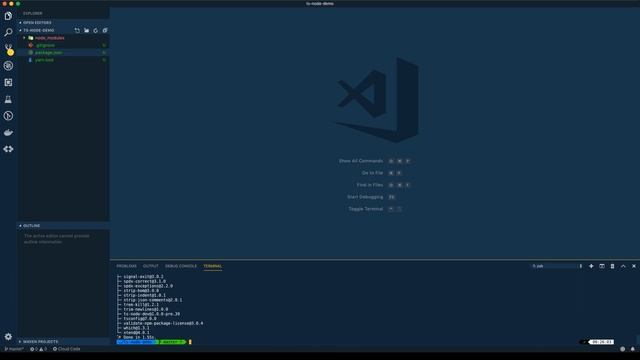Open the Source Control view

tap(8, 49)
